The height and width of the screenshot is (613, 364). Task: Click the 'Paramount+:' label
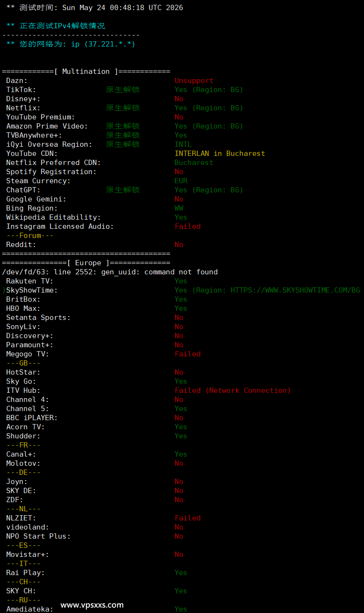click(30, 345)
